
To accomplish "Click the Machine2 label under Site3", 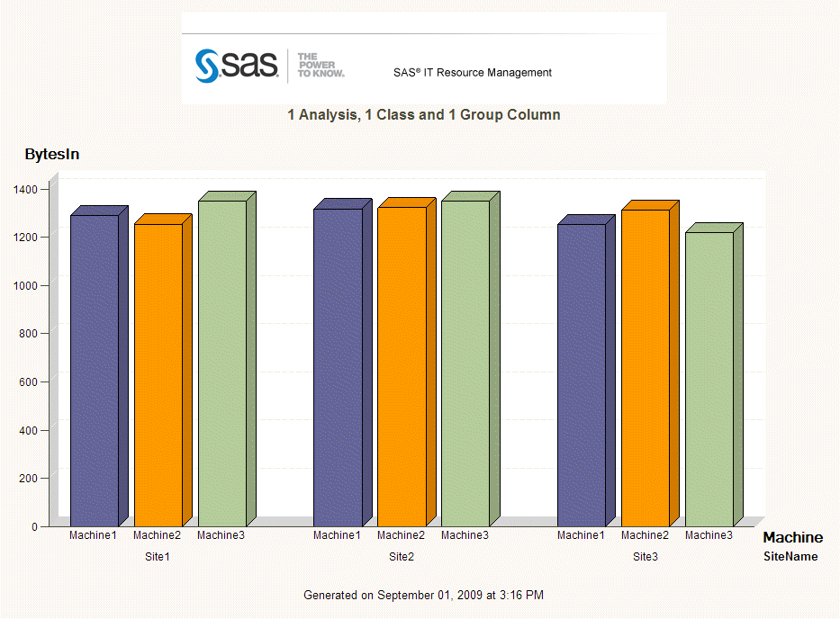I will [x=645, y=534].
